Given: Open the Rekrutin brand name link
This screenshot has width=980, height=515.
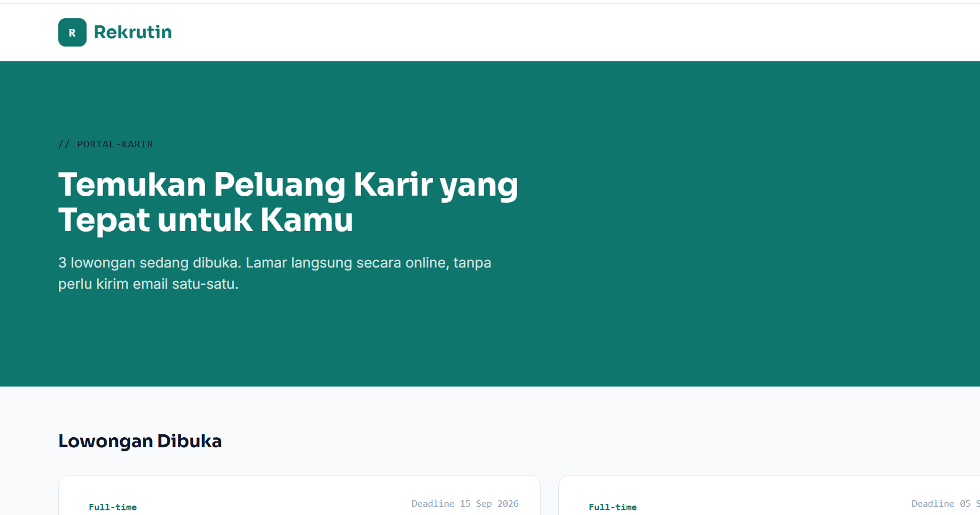Looking at the screenshot, I should (133, 32).
